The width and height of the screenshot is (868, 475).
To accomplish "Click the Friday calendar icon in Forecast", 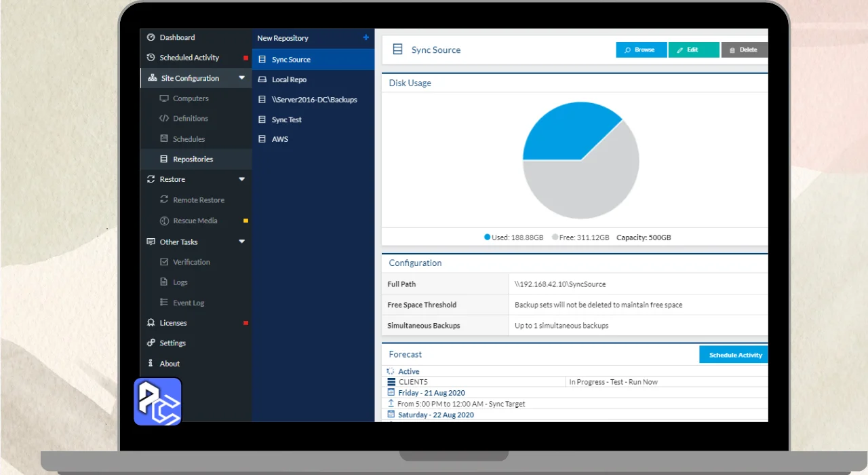I will coord(391,393).
